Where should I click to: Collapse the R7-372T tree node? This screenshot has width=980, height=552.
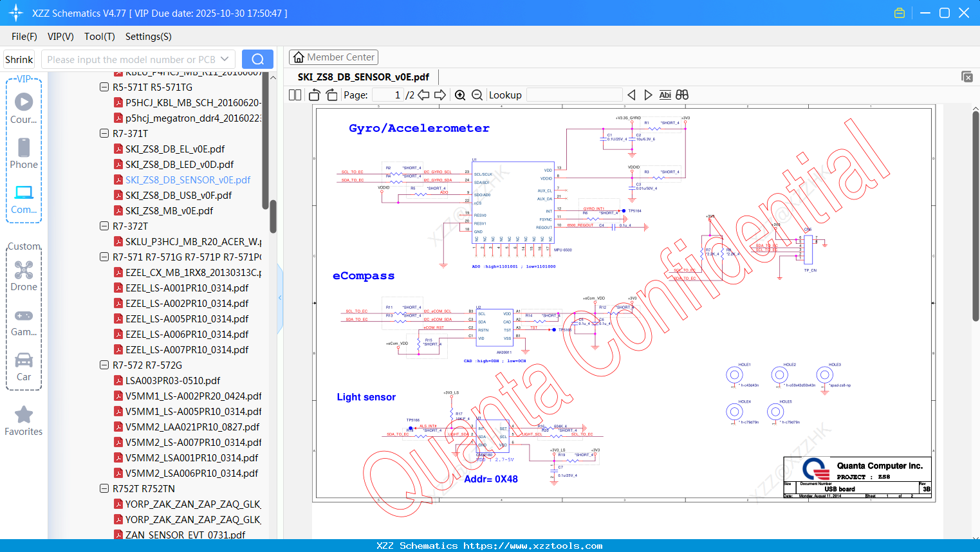pos(104,226)
